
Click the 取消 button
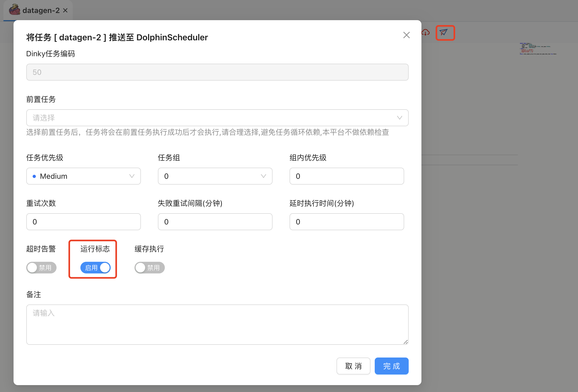pyautogui.click(x=353, y=366)
